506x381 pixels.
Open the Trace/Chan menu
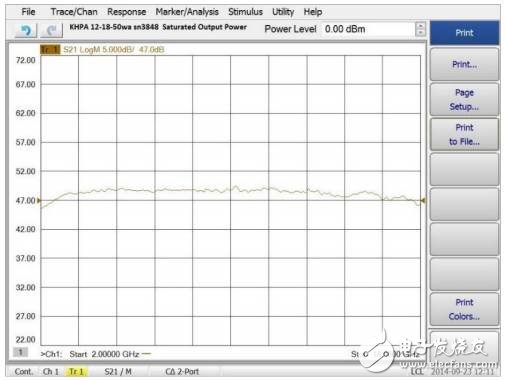74,12
